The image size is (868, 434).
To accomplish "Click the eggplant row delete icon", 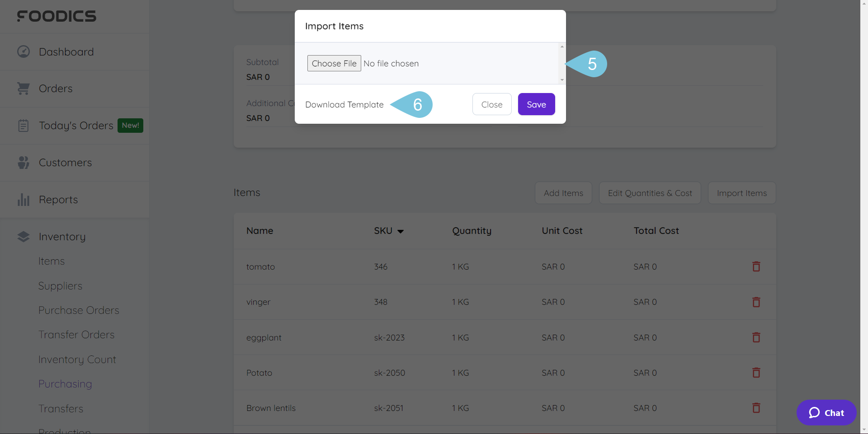I will [x=756, y=337].
